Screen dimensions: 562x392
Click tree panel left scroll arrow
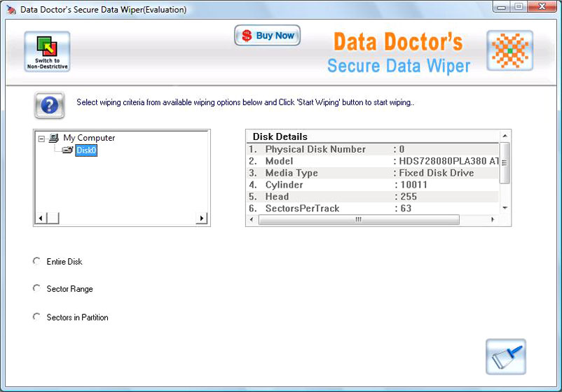pos(41,218)
